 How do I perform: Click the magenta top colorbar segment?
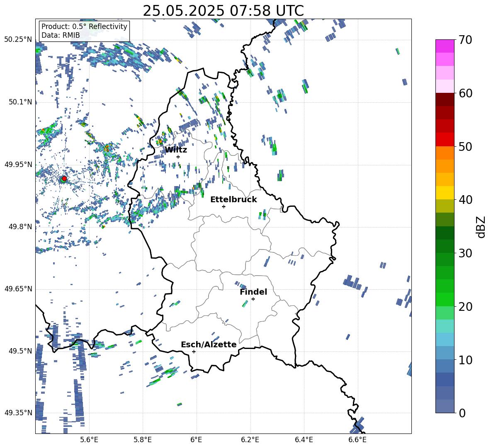coord(445,46)
